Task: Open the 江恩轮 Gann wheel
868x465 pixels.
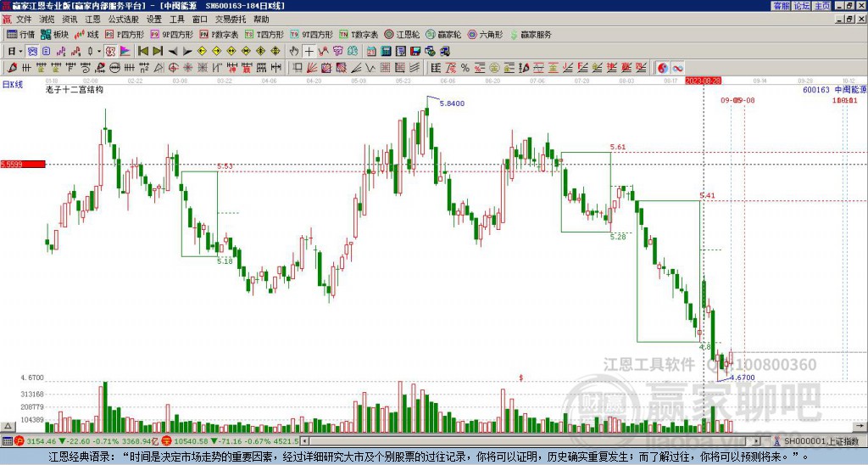Action: coord(402,34)
